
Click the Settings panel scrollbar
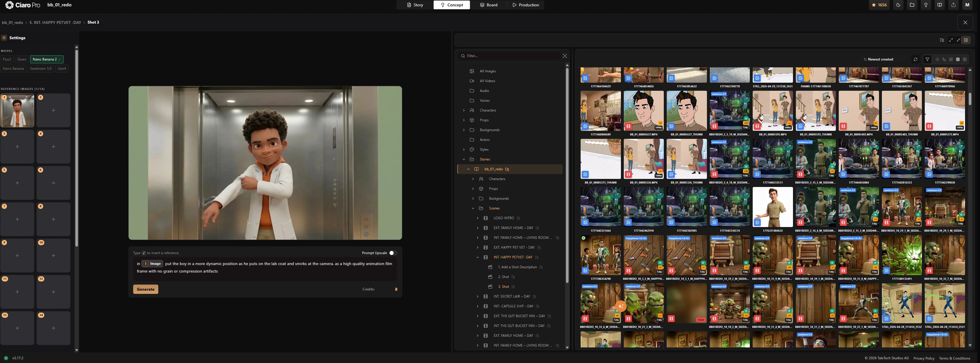point(77,149)
